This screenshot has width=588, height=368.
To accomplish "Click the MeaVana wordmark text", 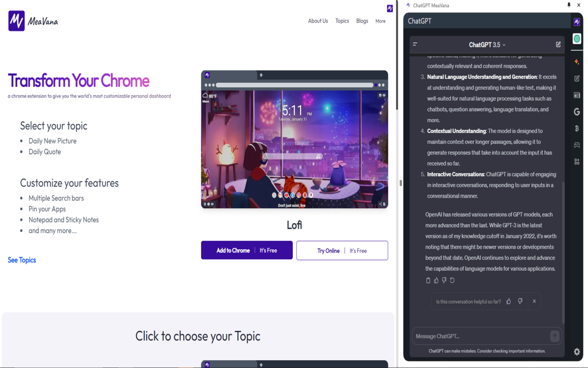I will pyautogui.click(x=43, y=21).
